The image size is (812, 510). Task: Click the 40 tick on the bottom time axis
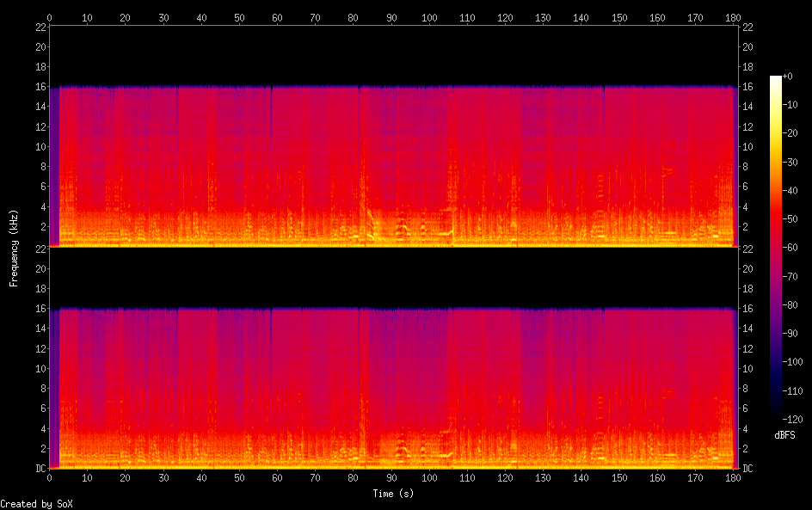(x=201, y=478)
